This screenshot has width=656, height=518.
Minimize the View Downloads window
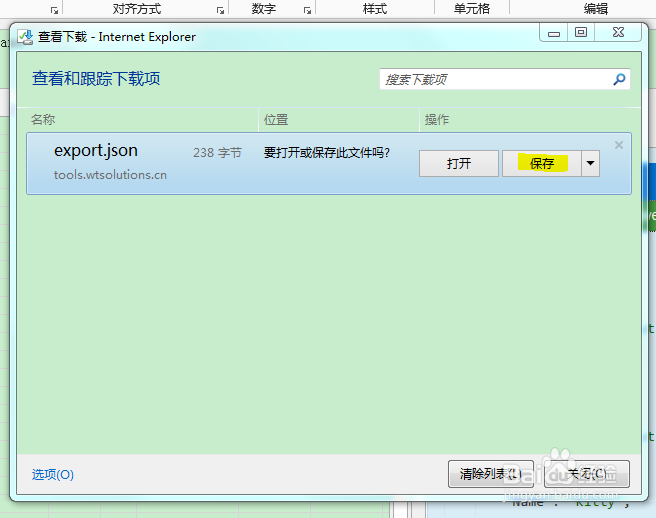(554, 33)
